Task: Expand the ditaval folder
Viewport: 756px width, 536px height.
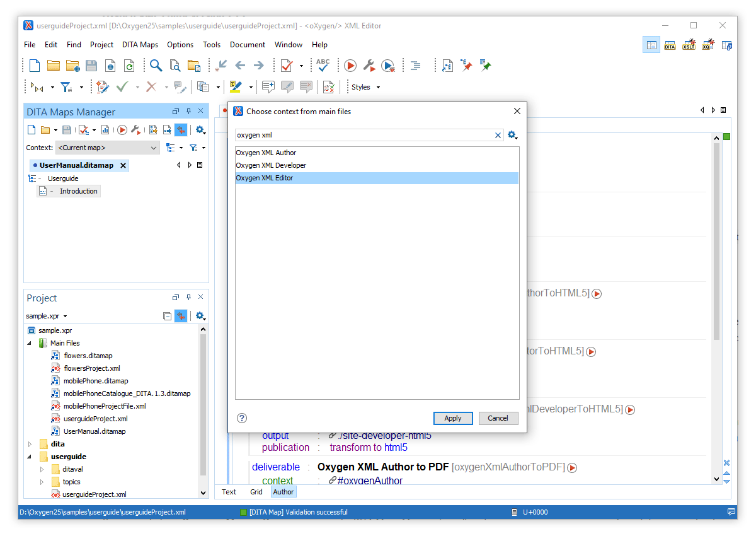Action: coord(42,469)
